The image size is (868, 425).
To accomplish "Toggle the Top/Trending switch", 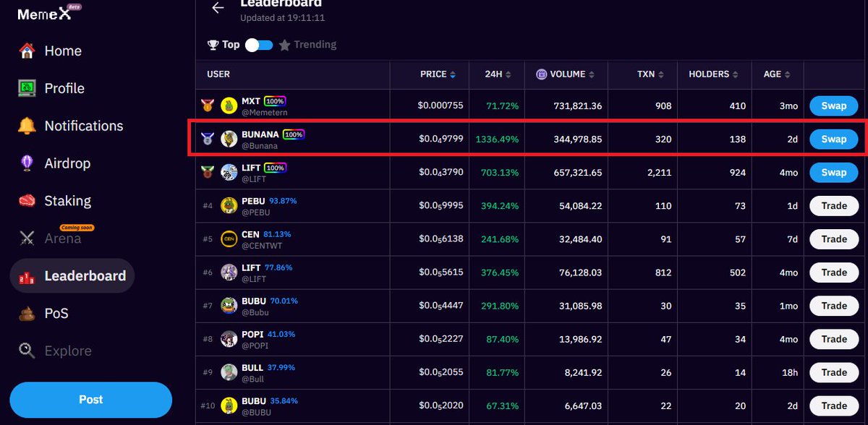I will point(259,45).
